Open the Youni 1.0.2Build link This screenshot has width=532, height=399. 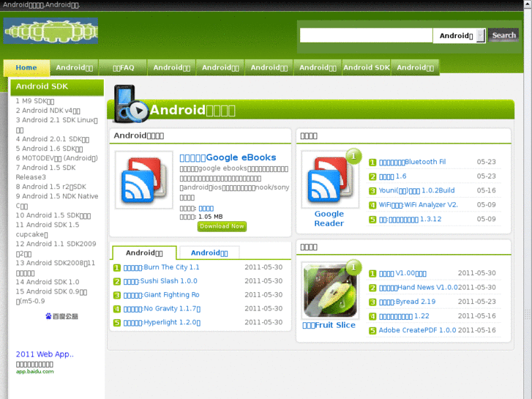click(416, 190)
